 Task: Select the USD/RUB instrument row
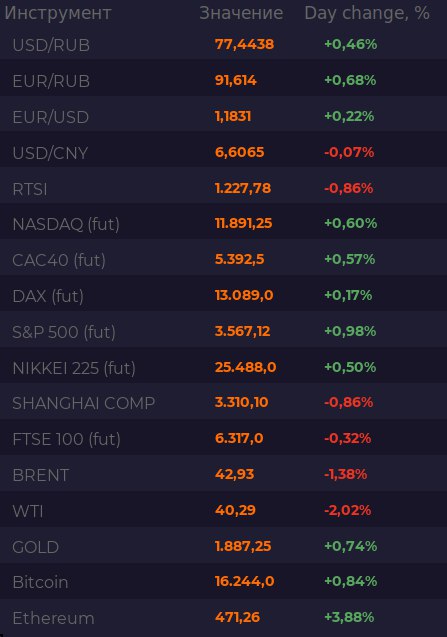224,44
